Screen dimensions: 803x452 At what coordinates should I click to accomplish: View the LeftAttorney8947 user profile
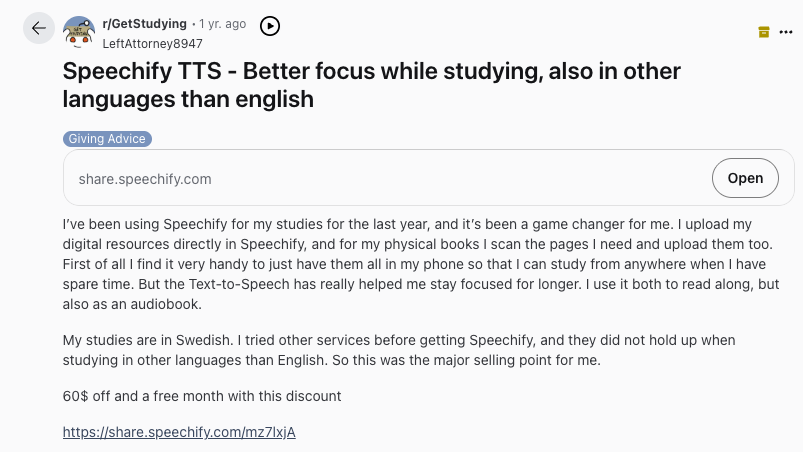(152, 43)
